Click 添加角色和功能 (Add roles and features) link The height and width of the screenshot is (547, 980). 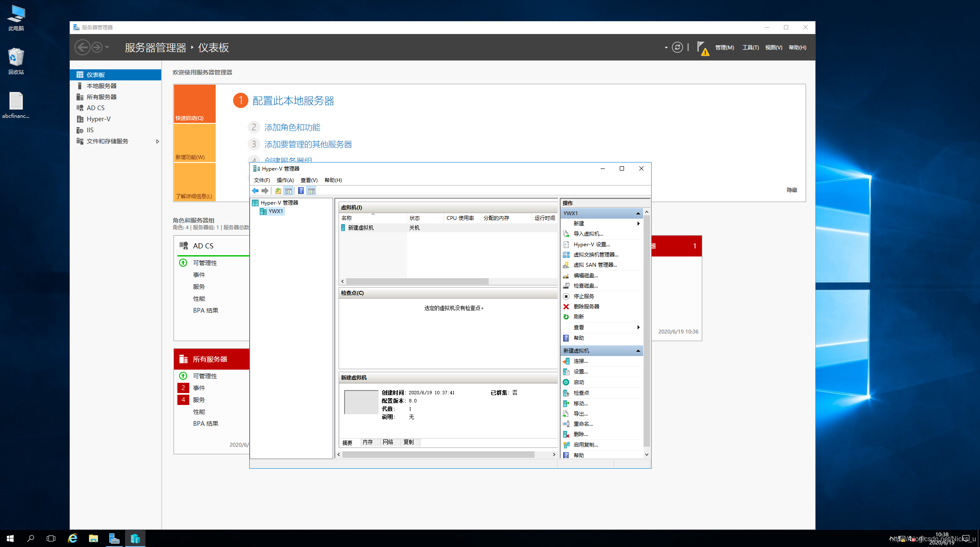point(292,127)
